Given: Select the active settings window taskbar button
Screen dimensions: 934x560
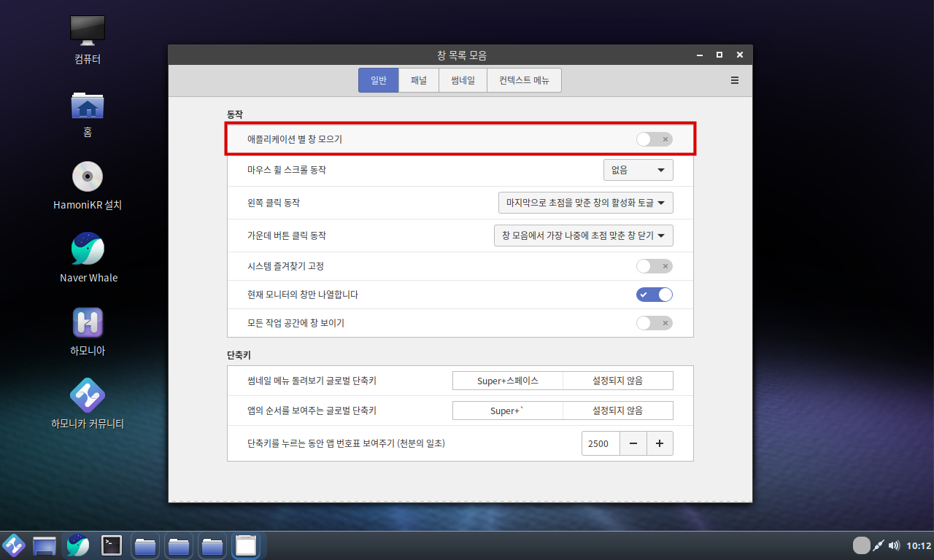Looking at the screenshot, I should [x=246, y=545].
